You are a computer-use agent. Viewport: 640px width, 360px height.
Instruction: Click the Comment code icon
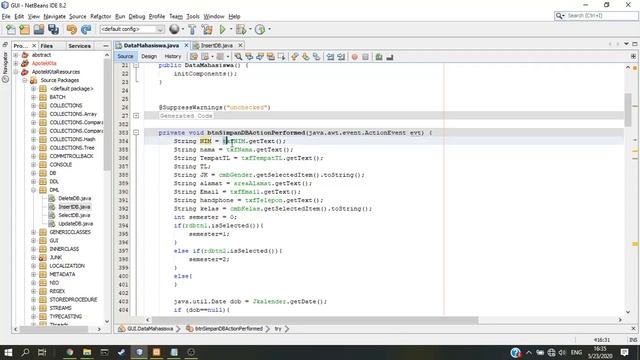379,57
